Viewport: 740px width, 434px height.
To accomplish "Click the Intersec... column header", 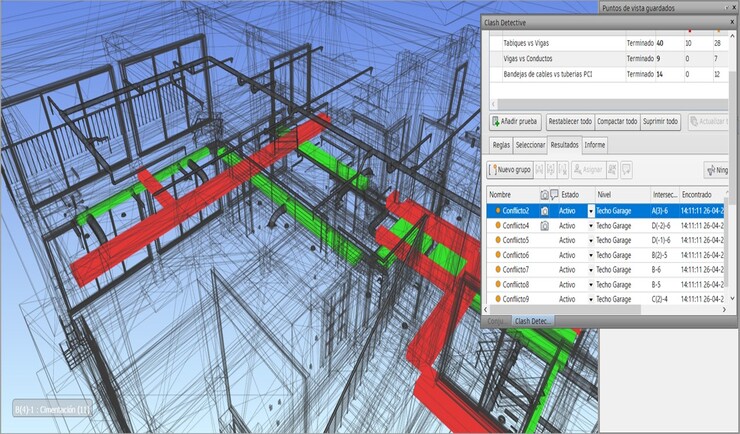I will pos(665,194).
